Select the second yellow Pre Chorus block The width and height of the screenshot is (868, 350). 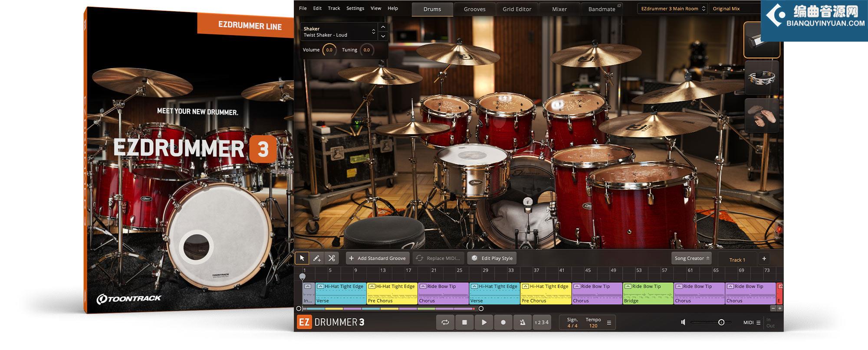coord(546,293)
